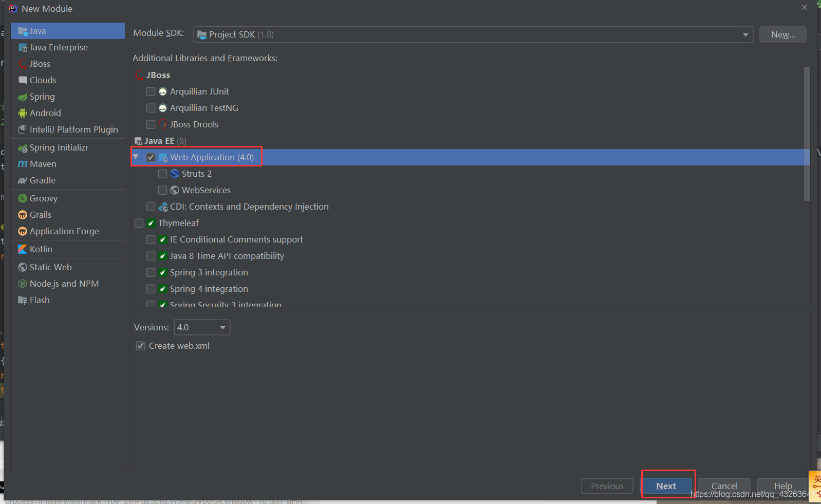Click the Next button
Viewport: 821px width, 504px height.
click(666, 486)
